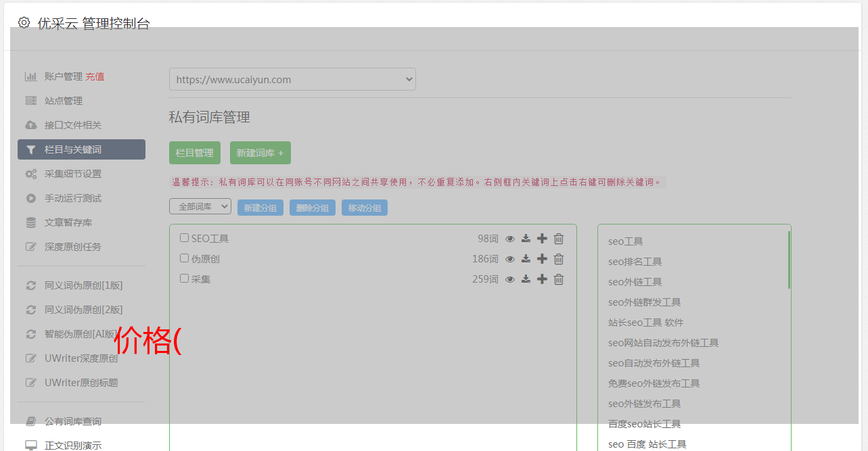Image resolution: width=868 pixels, height=451 pixels.
Task: Open the 全部词库 group dropdown
Action: coord(200,206)
